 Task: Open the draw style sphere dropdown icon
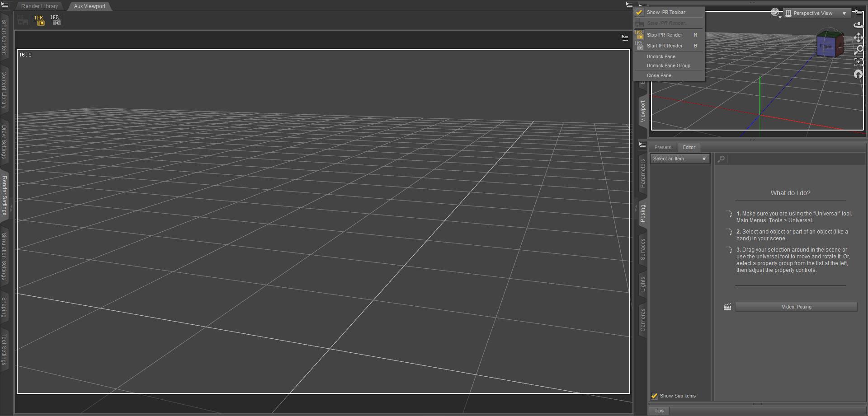click(776, 13)
